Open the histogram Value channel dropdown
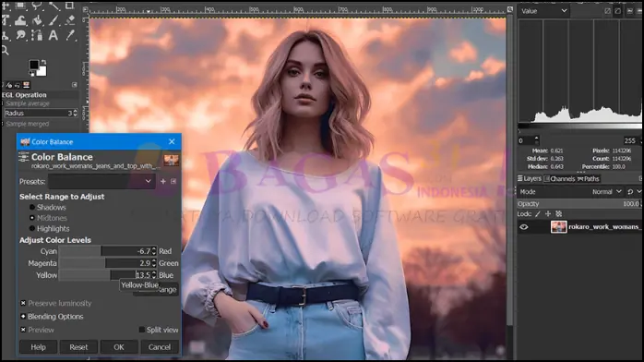The height and width of the screenshot is (362, 644). [x=543, y=11]
